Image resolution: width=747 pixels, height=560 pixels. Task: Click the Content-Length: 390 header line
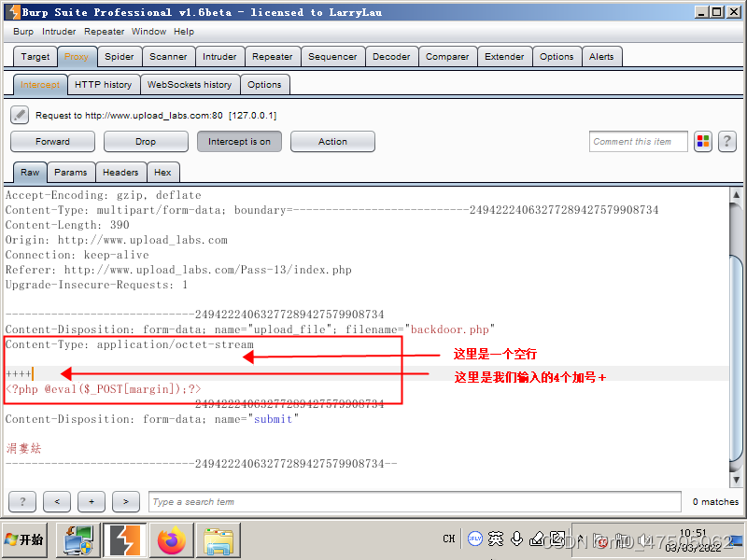click(67, 225)
